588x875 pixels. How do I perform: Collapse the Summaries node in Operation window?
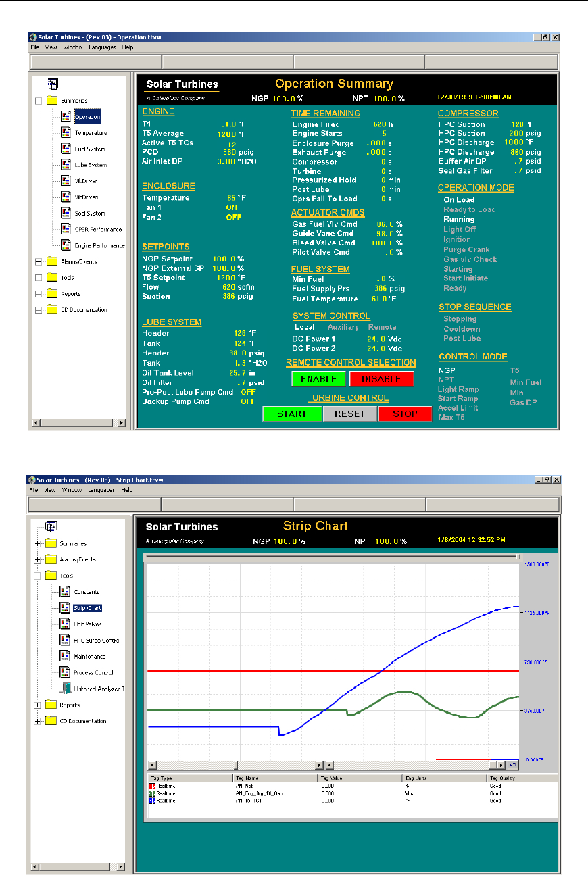pos(39,101)
